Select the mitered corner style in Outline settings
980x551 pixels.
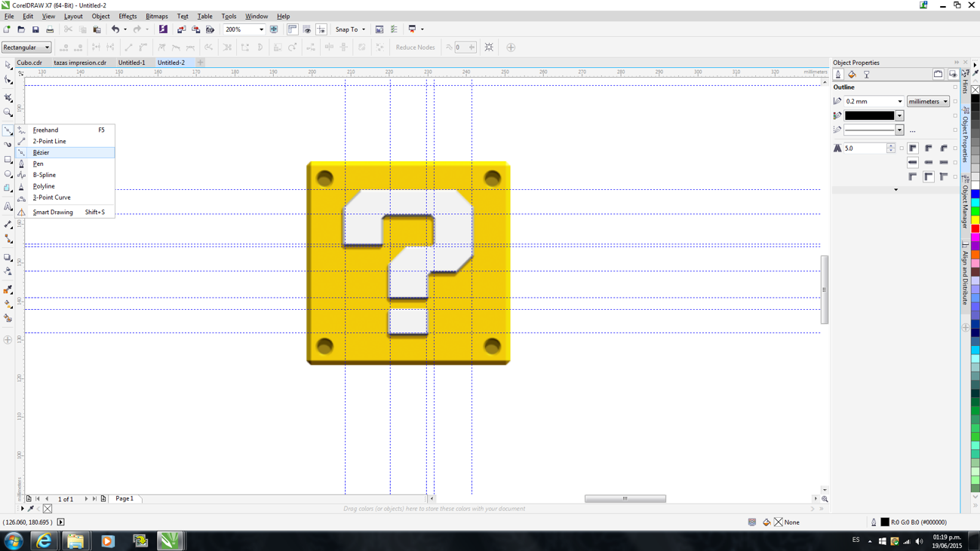click(913, 148)
